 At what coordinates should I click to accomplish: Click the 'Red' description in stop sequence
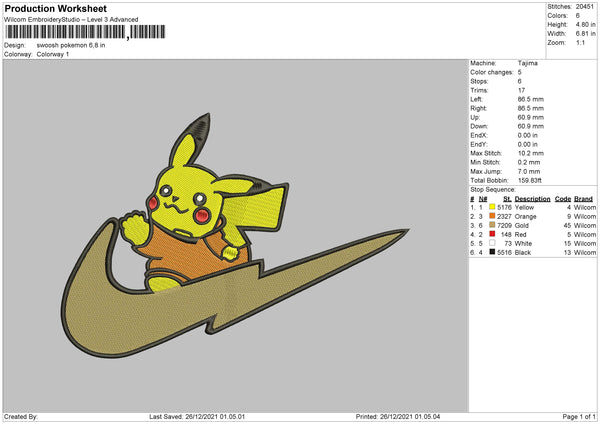click(520, 234)
